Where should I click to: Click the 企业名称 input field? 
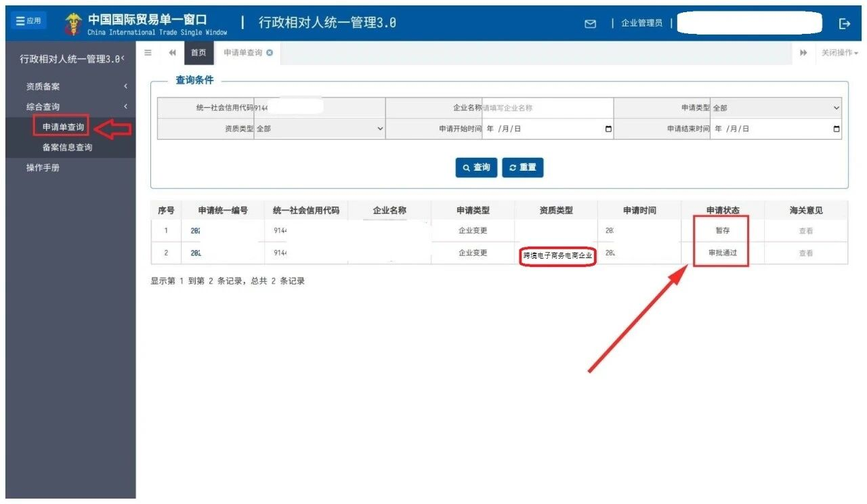542,108
